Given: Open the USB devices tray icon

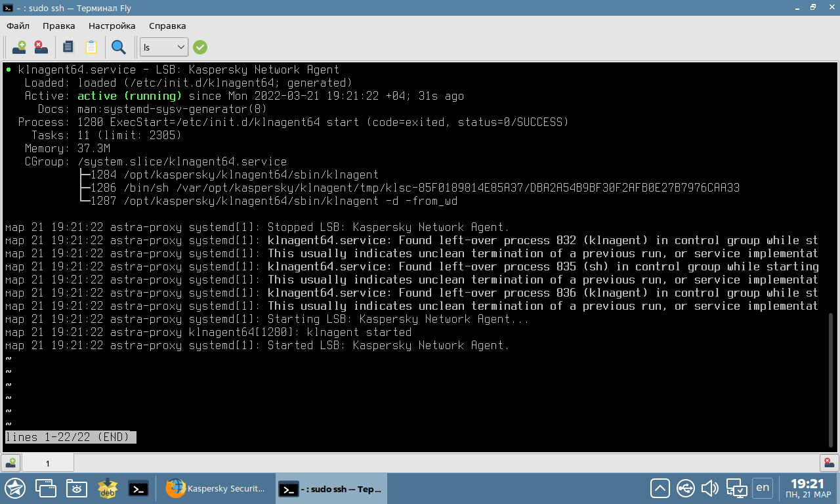Looking at the screenshot, I should point(685,488).
